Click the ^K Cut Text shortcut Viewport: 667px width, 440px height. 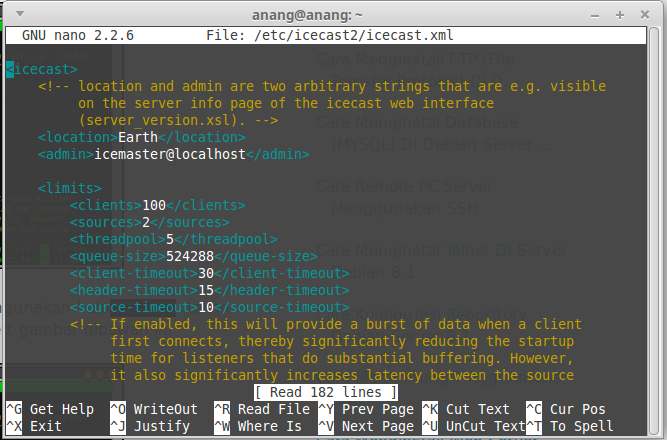[466, 409]
